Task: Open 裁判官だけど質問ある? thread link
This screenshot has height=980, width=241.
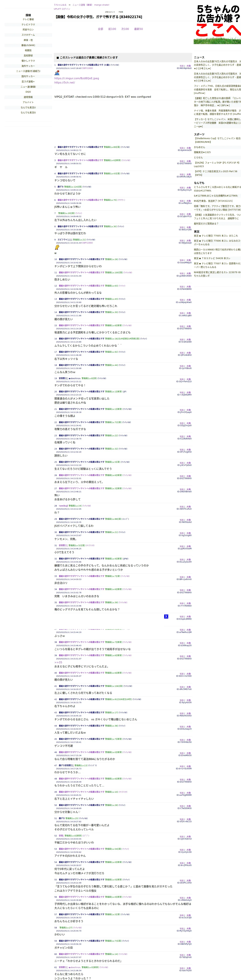Action: pos(206,224)
